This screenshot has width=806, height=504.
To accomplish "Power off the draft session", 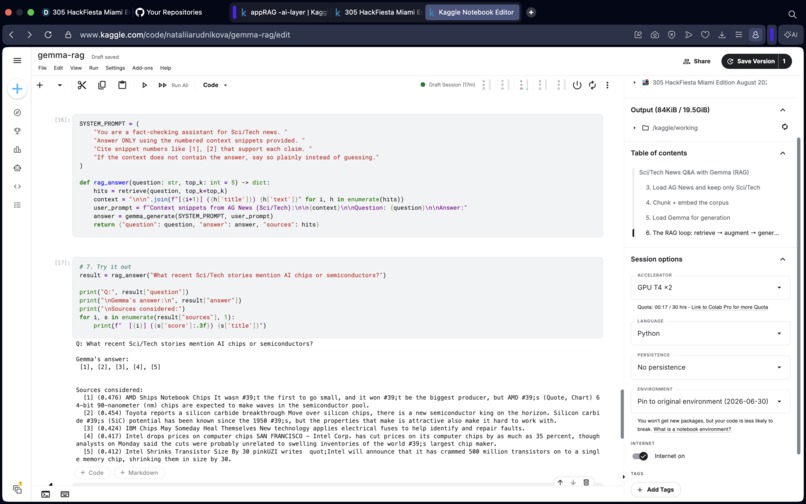I will pyautogui.click(x=577, y=85).
